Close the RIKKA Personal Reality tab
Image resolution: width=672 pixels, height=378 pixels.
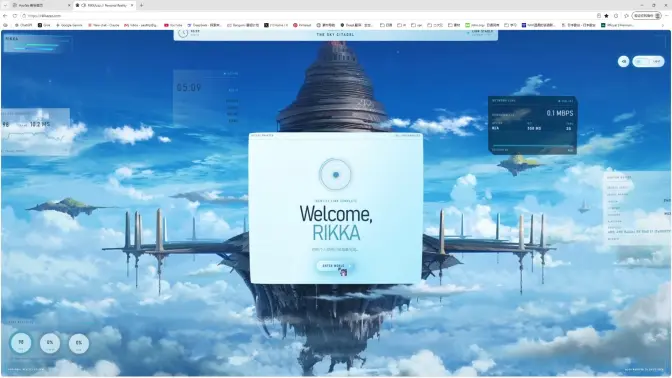click(x=132, y=5)
